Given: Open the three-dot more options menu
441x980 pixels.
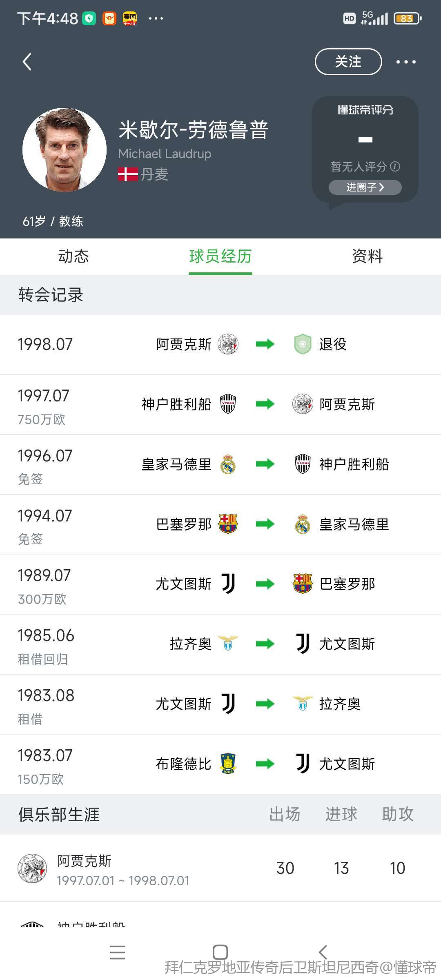Looking at the screenshot, I should [x=406, y=62].
